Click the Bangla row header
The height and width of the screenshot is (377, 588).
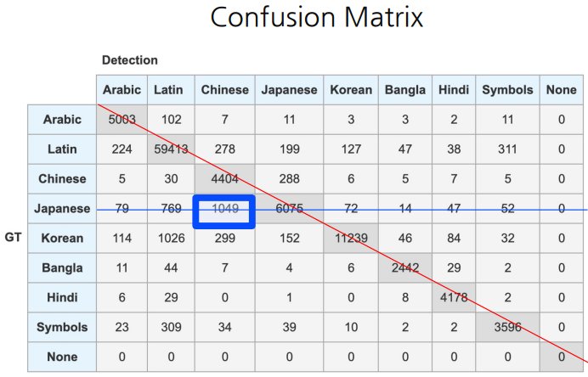62,268
